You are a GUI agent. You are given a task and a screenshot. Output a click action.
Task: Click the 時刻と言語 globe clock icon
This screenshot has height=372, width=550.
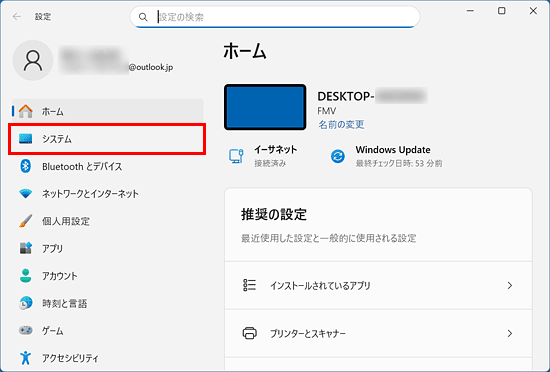click(x=25, y=303)
